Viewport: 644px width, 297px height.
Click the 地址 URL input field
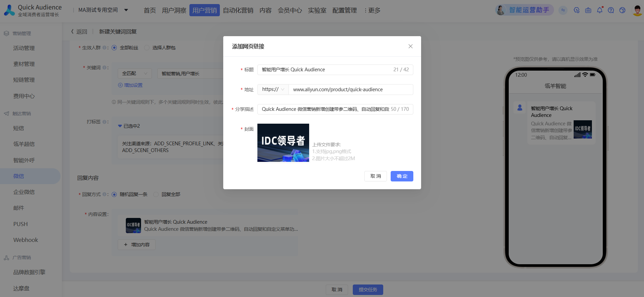click(351, 90)
